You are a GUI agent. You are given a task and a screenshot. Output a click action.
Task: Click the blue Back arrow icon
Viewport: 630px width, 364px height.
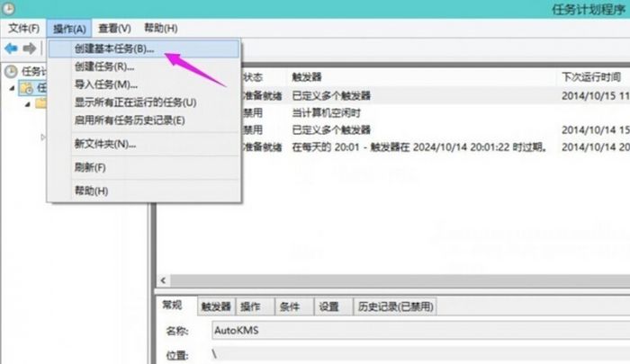pos(11,49)
